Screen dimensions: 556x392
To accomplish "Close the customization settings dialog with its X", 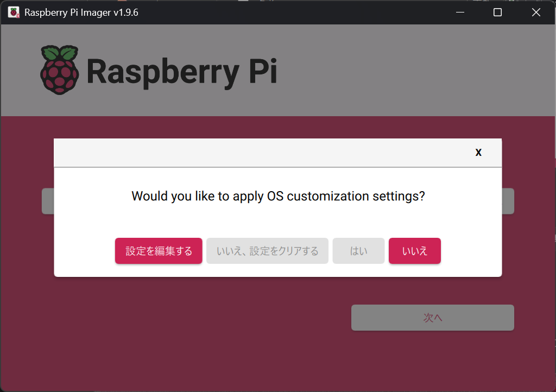I will 478,153.
